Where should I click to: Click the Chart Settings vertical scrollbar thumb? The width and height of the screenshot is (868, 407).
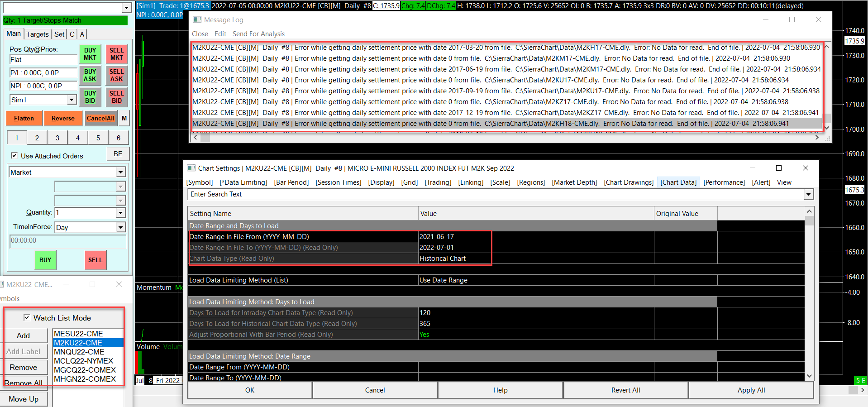click(x=809, y=221)
